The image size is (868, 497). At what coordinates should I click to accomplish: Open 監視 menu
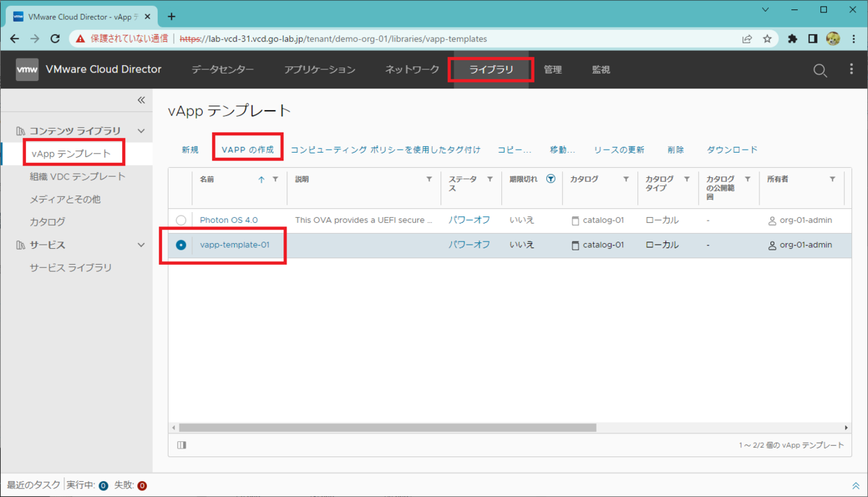tap(601, 69)
